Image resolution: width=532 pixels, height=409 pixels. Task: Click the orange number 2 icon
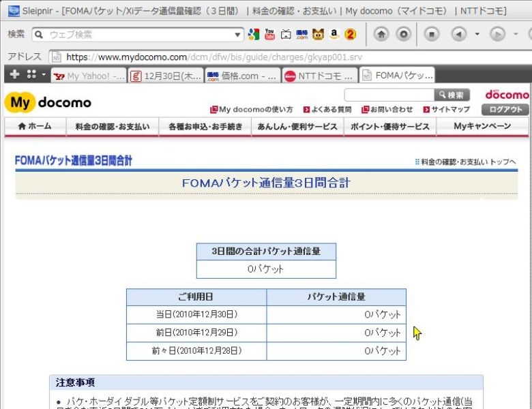(351, 34)
